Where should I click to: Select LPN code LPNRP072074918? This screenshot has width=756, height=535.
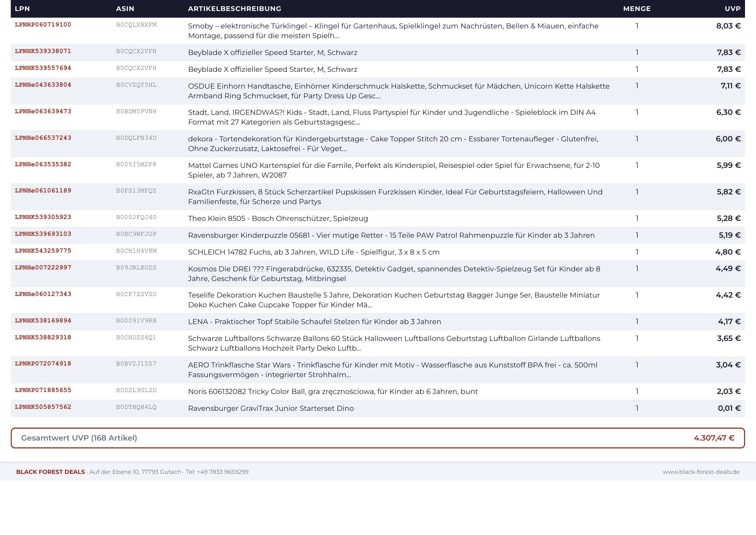coord(43,364)
